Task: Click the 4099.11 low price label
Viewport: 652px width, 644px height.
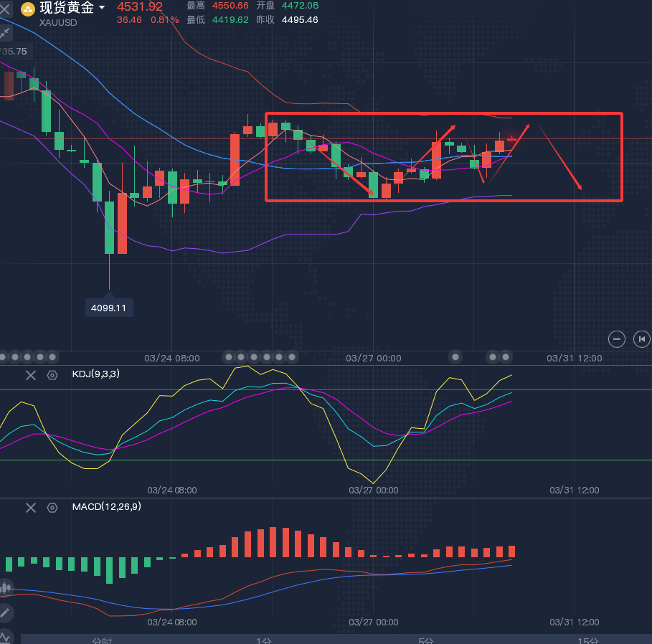Action: [x=109, y=308]
